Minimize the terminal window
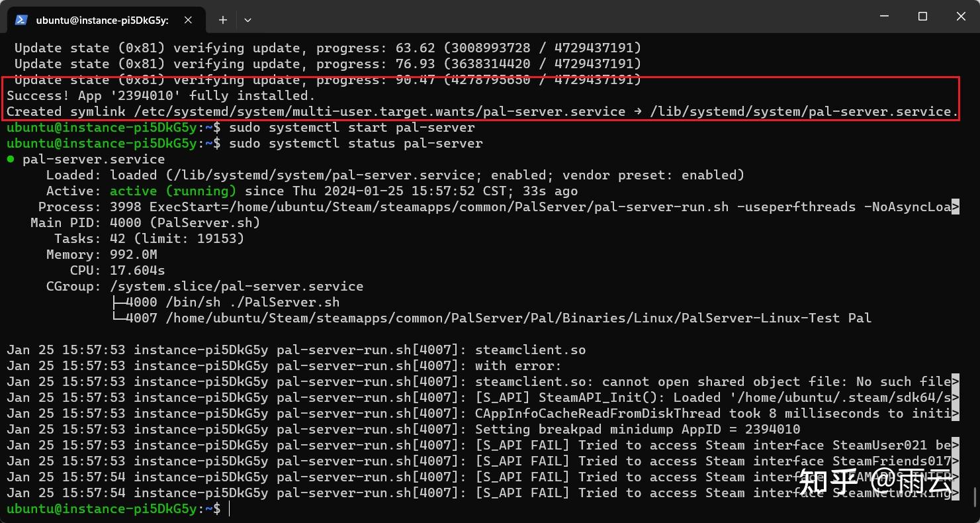Viewport: 980px width, 523px height. (885, 17)
